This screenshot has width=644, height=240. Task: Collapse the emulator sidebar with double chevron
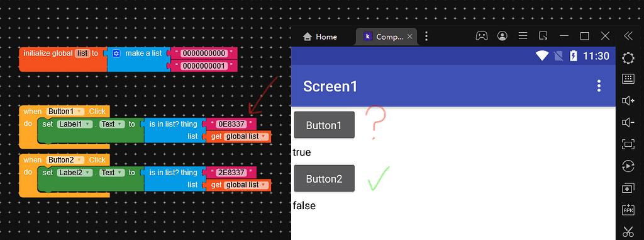(x=628, y=37)
